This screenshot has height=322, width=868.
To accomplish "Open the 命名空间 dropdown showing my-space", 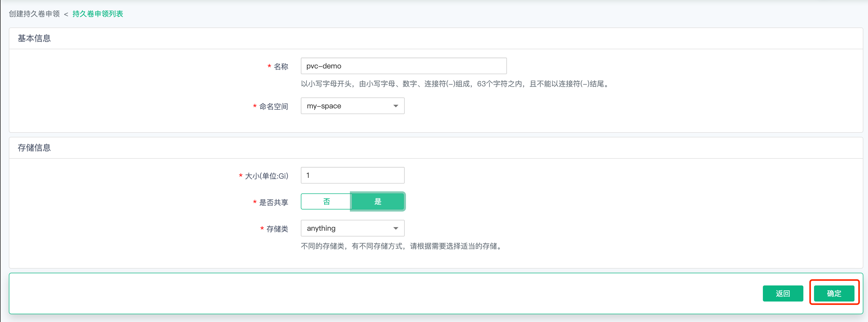I will 352,106.
